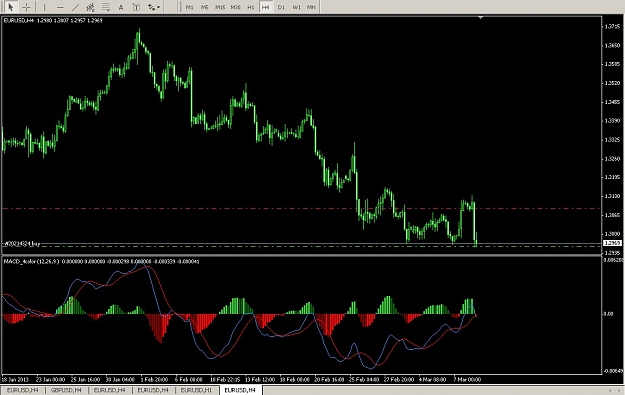Click the current price tag on scale

(x=612, y=243)
